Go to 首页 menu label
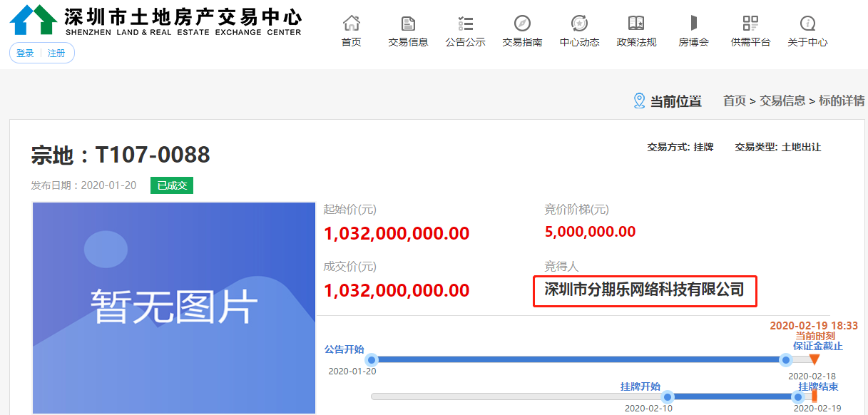 tap(351, 42)
